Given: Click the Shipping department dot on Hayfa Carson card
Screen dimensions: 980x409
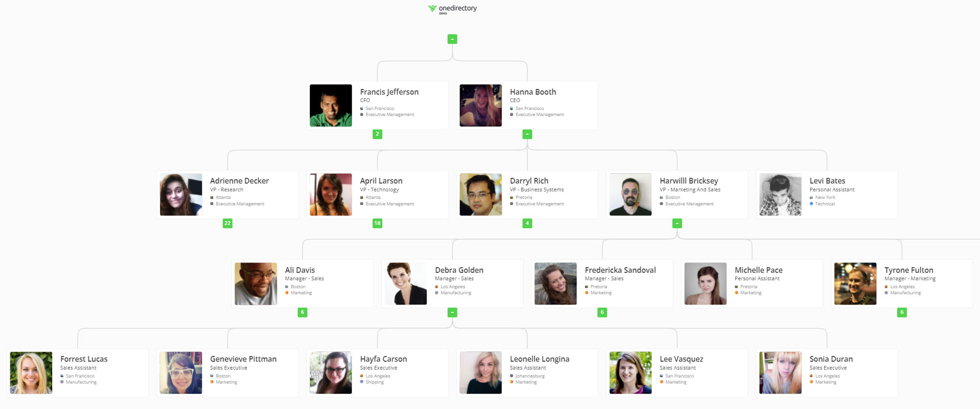Looking at the screenshot, I should [362, 382].
